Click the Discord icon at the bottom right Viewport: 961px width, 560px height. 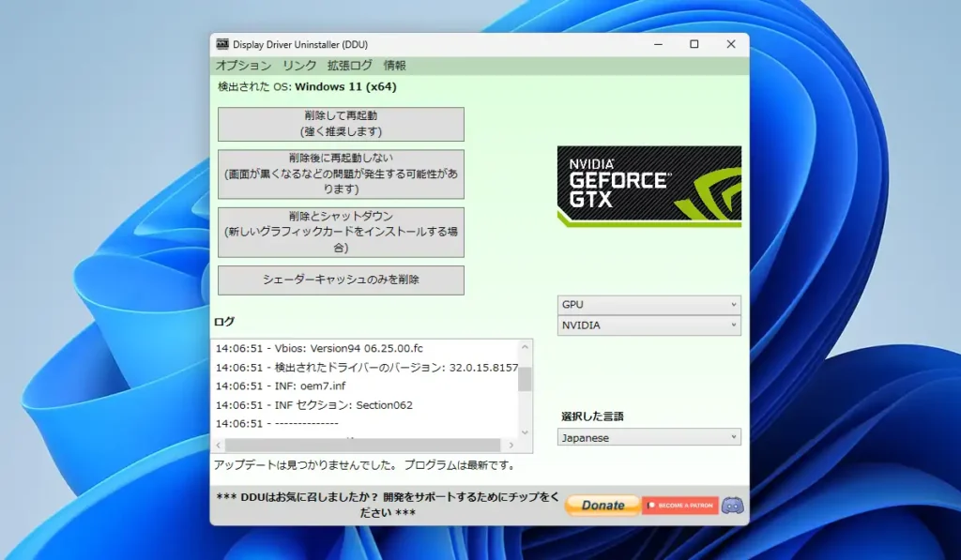click(x=733, y=506)
